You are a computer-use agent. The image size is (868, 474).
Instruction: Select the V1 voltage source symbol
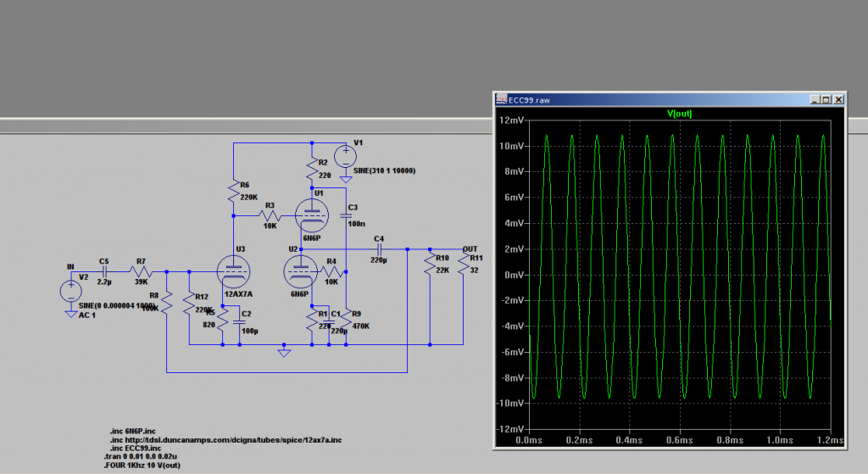346,157
